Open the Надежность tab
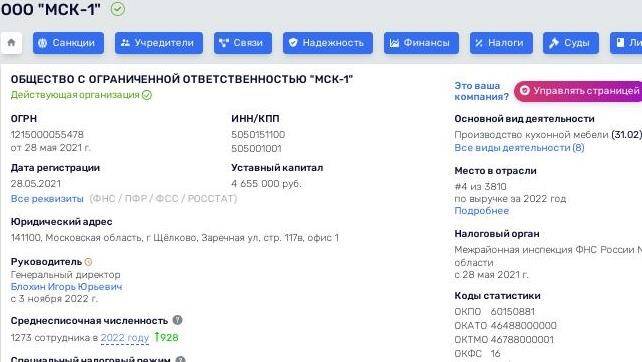The image size is (642, 362). point(328,43)
